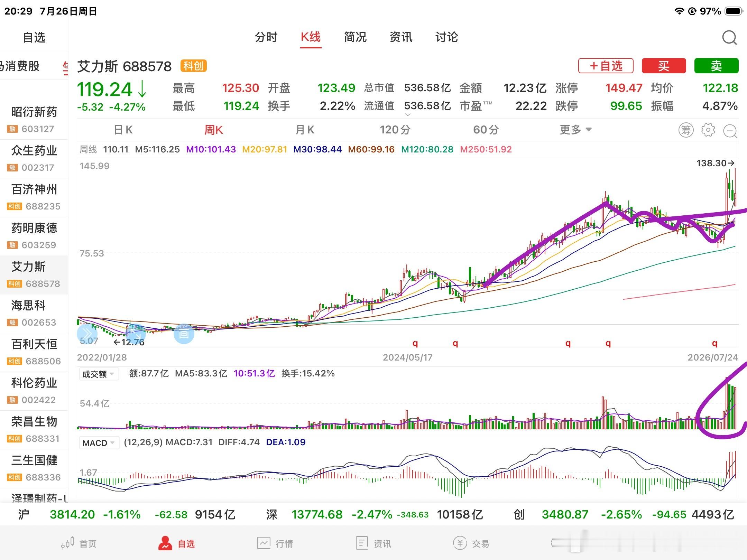
Task: Switch chart period to 月K
Action: tap(305, 130)
